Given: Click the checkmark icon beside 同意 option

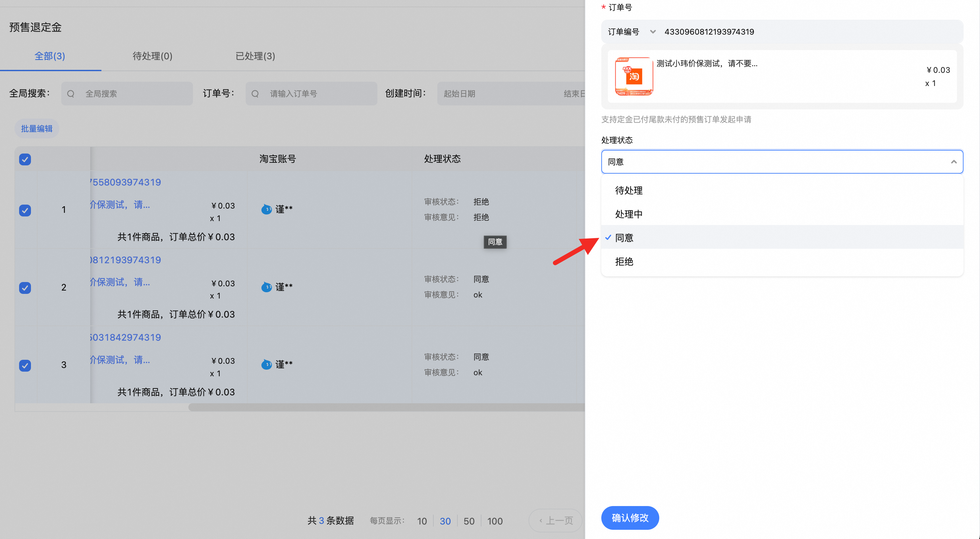Looking at the screenshot, I should tap(608, 238).
